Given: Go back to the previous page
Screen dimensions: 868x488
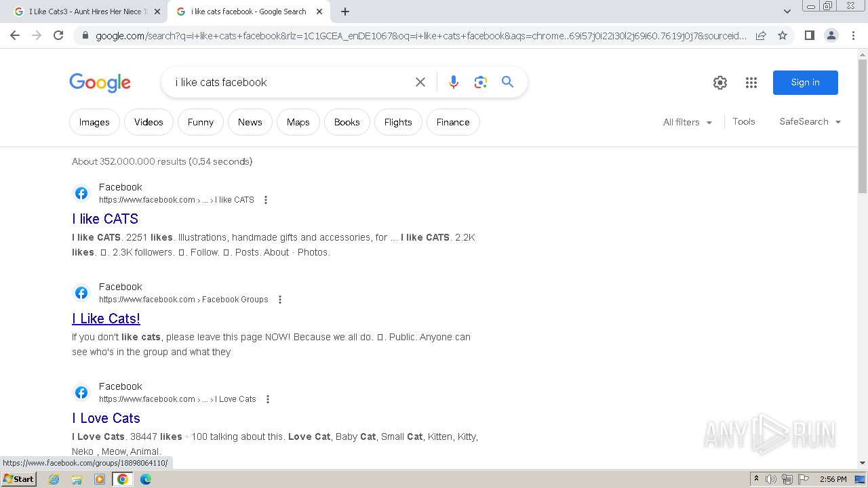Looking at the screenshot, I should (15, 35).
